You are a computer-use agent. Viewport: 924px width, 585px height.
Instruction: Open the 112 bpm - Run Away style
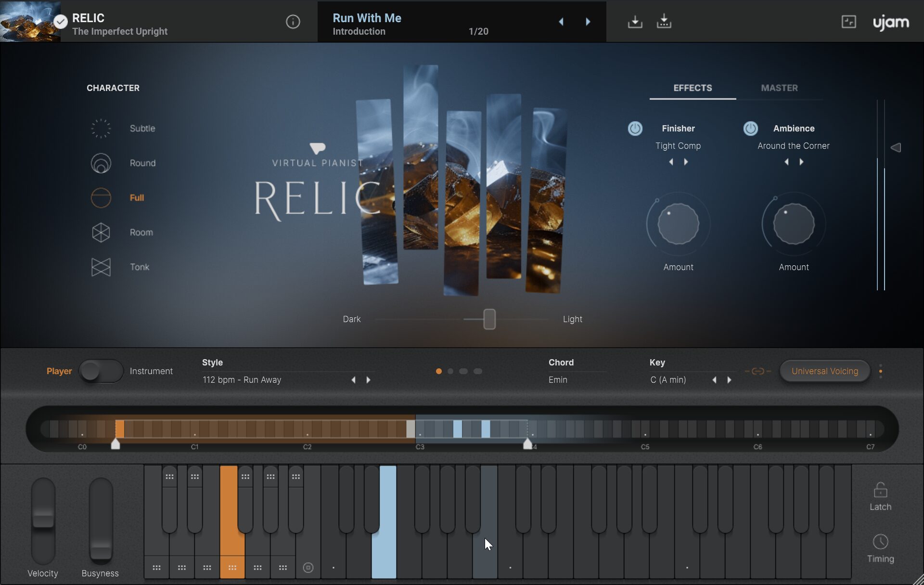[242, 380]
